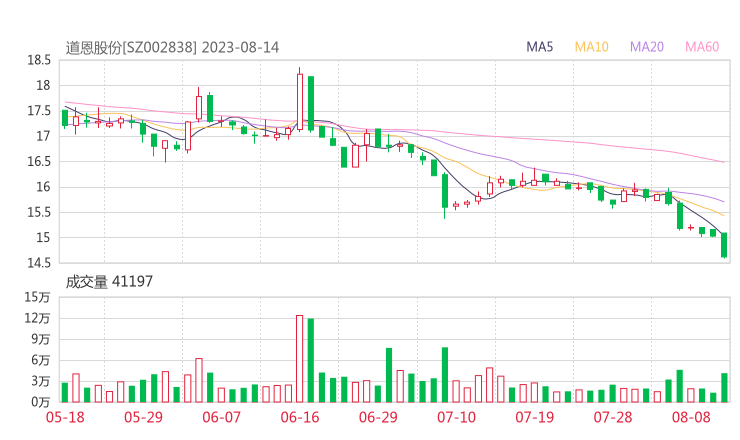Click the 12万 volume axis label
The width and height of the screenshot is (740, 440).
[37, 318]
